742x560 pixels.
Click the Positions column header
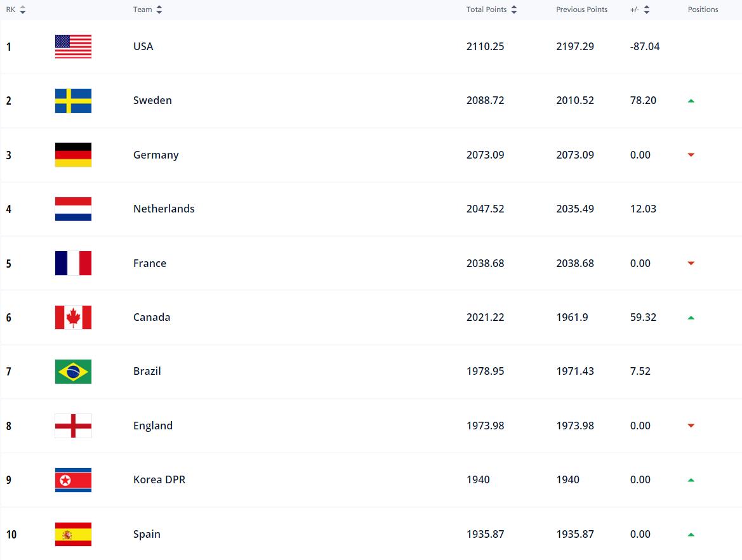703,10
